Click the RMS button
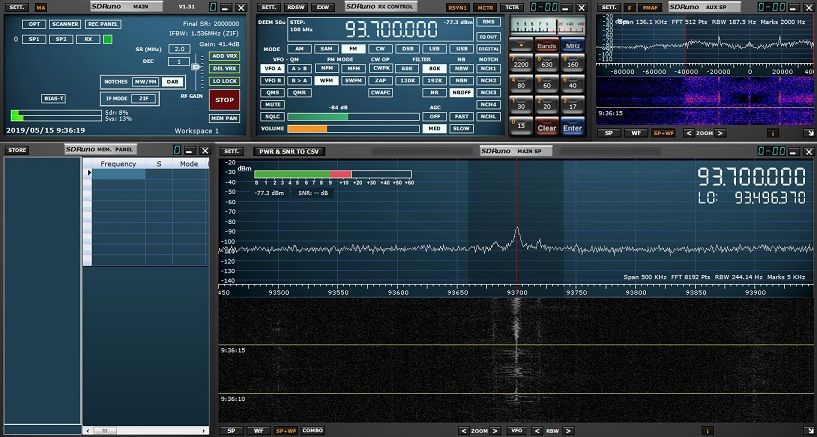 point(489,22)
